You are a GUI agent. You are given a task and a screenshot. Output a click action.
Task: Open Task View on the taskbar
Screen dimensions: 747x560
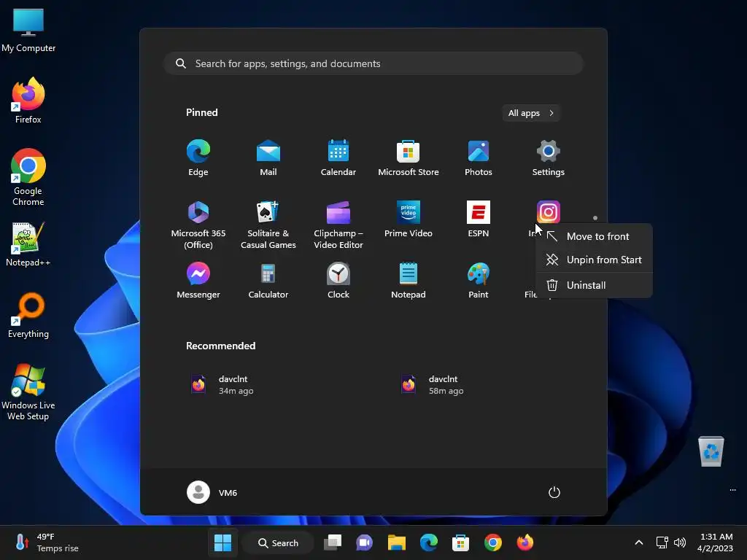(x=333, y=542)
